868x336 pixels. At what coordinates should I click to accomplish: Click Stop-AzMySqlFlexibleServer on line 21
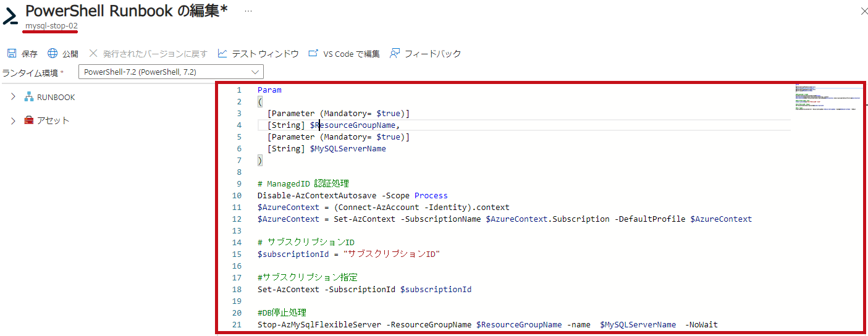(319, 324)
